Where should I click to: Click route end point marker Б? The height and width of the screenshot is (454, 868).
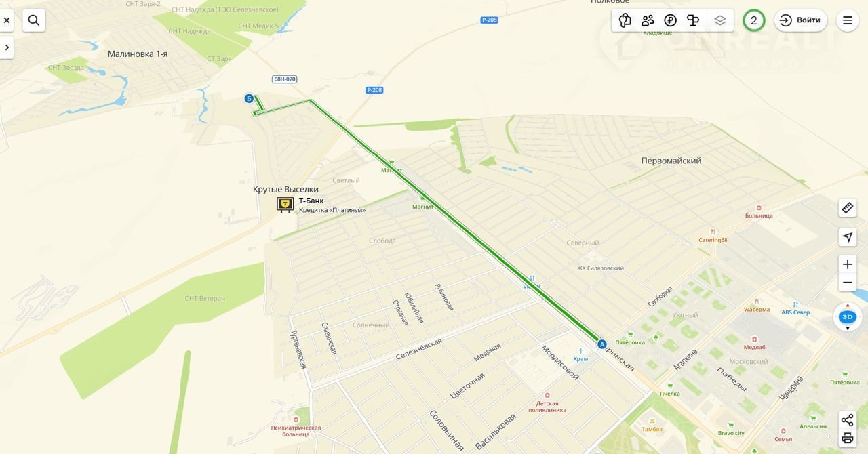[249, 99]
